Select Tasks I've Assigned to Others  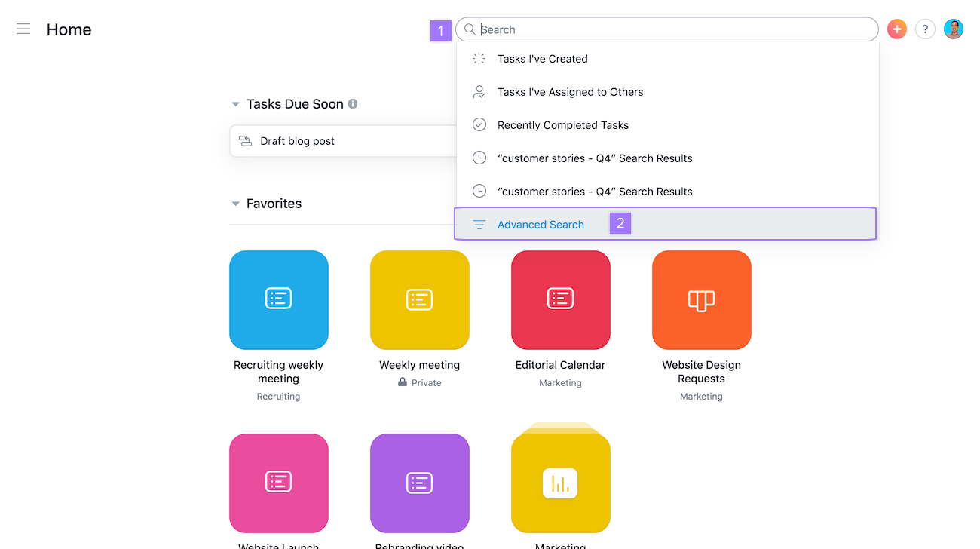pos(667,92)
